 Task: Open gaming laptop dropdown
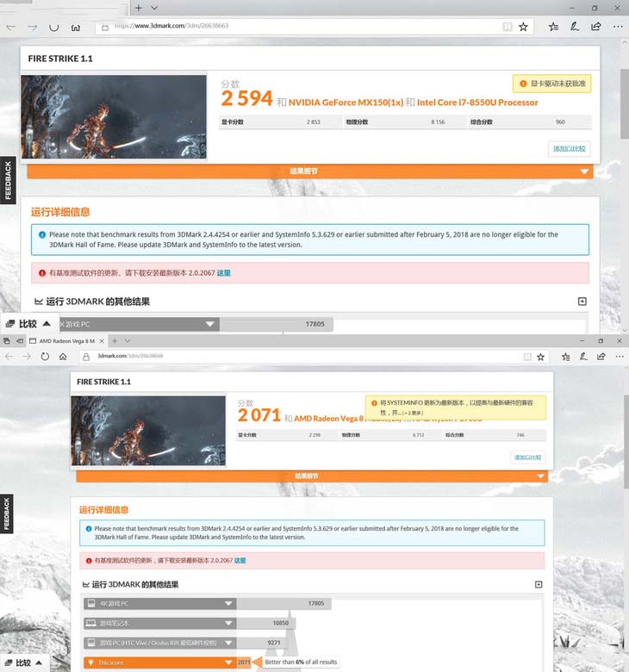(160, 623)
